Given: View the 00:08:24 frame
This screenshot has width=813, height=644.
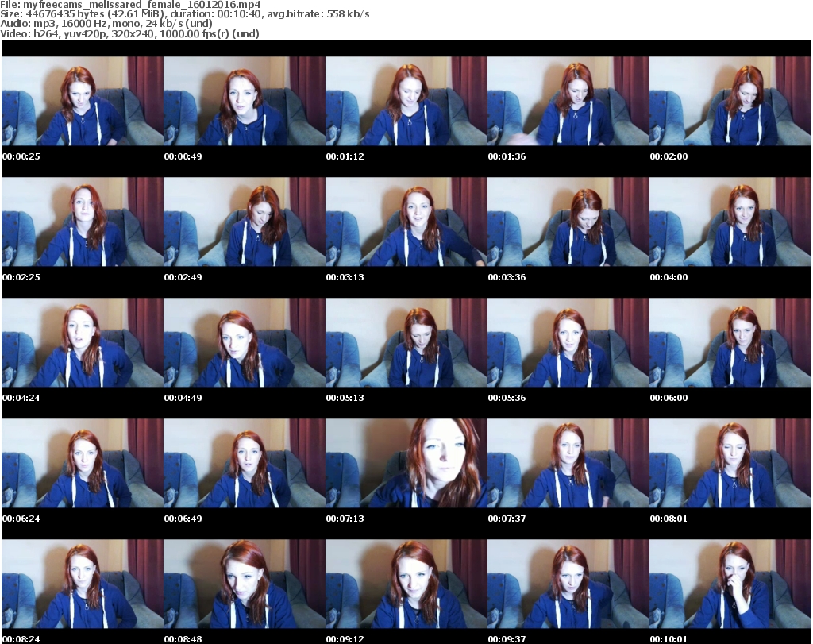Looking at the screenshot, I should [x=83, y=584].
